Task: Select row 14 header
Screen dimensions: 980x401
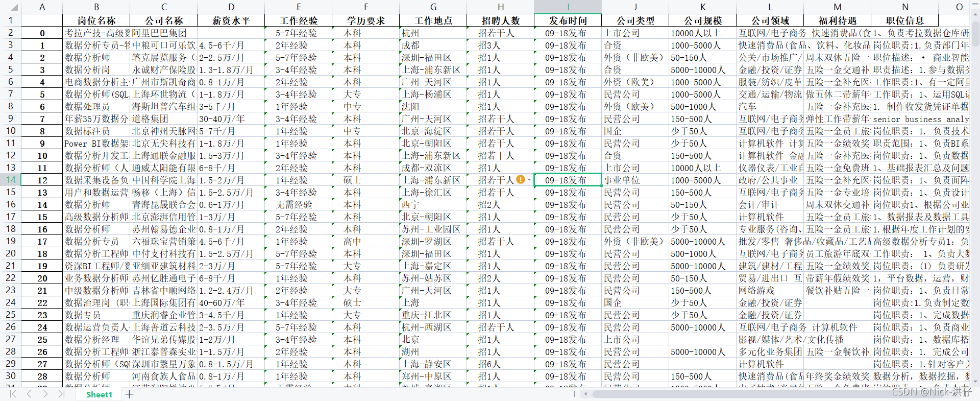Action: click(10, 180)
